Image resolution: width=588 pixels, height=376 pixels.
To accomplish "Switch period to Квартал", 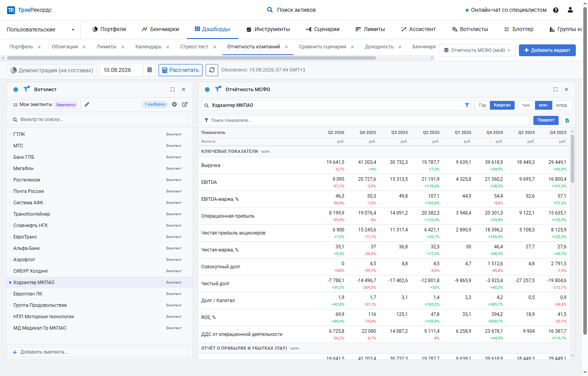I will pos(502,105).
